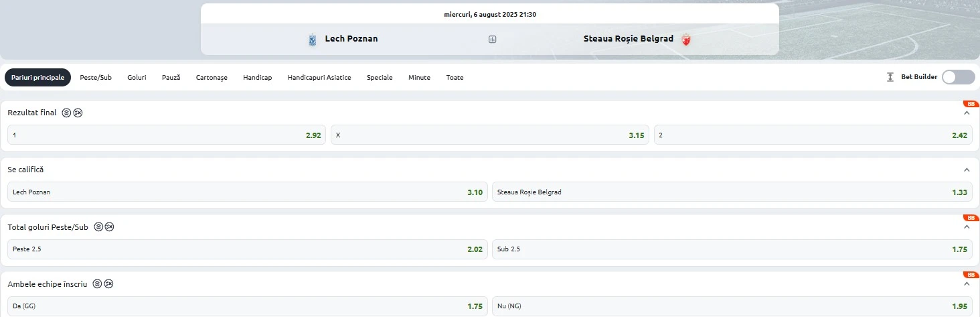Switch to the Handicapuri Asiatice tab
Image resolution: width=980 pixels, height=317 pixels.
point(319,78)
